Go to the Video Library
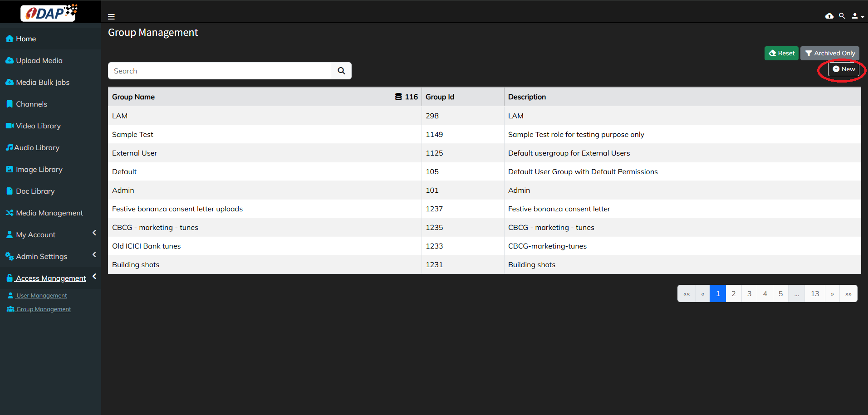868x415 pixels. click(x=38, y=126)
